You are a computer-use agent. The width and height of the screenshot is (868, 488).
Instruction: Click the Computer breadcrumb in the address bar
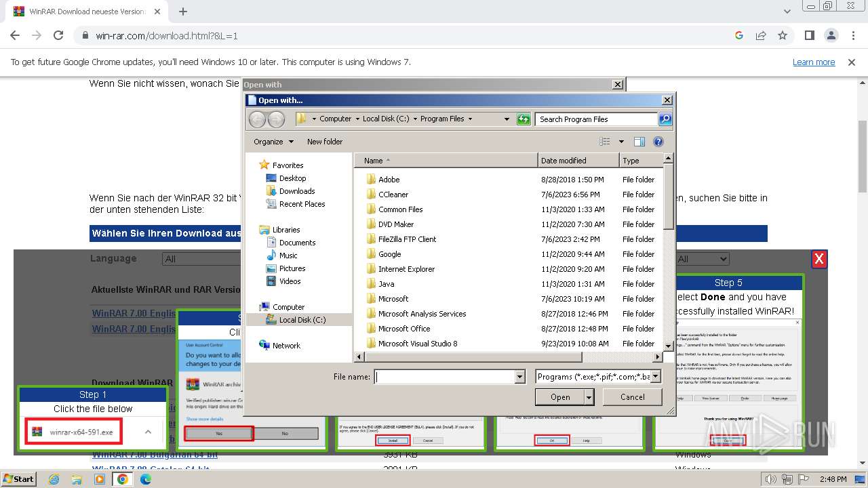click(335, 119)
